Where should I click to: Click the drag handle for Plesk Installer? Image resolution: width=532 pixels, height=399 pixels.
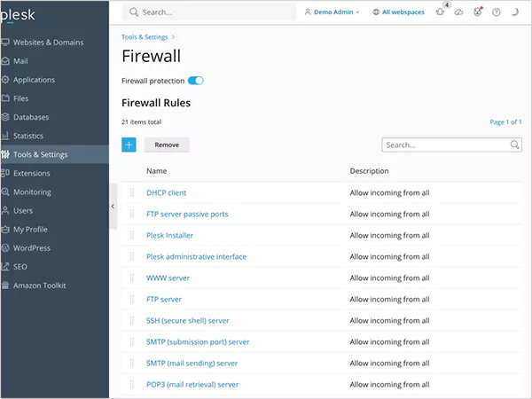point(132,235)
